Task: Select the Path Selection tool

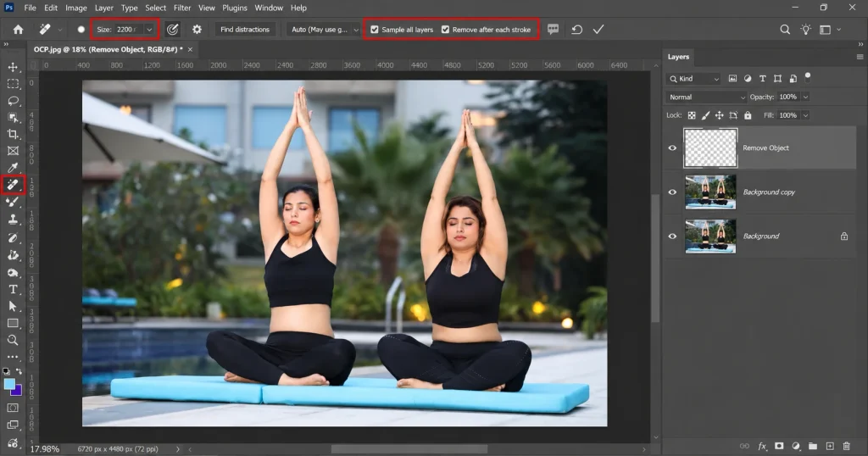Action: 13,306
